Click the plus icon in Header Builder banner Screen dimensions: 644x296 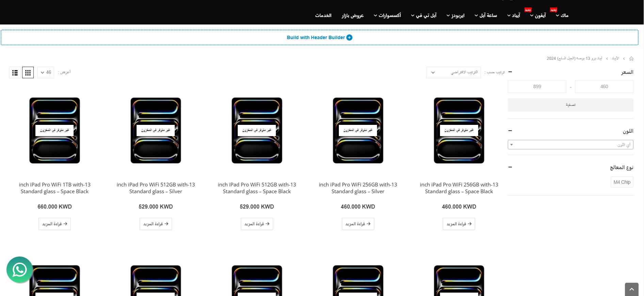point(349,37)
